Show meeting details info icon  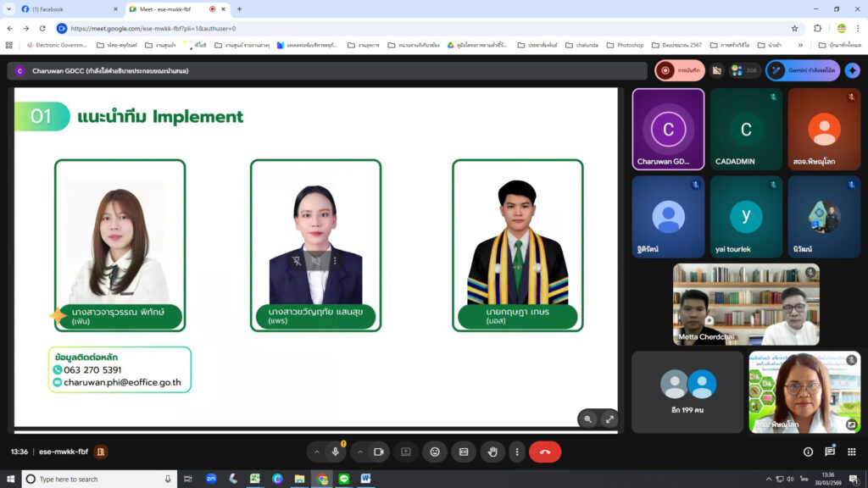pyautogui.click(x=808, y=452)
